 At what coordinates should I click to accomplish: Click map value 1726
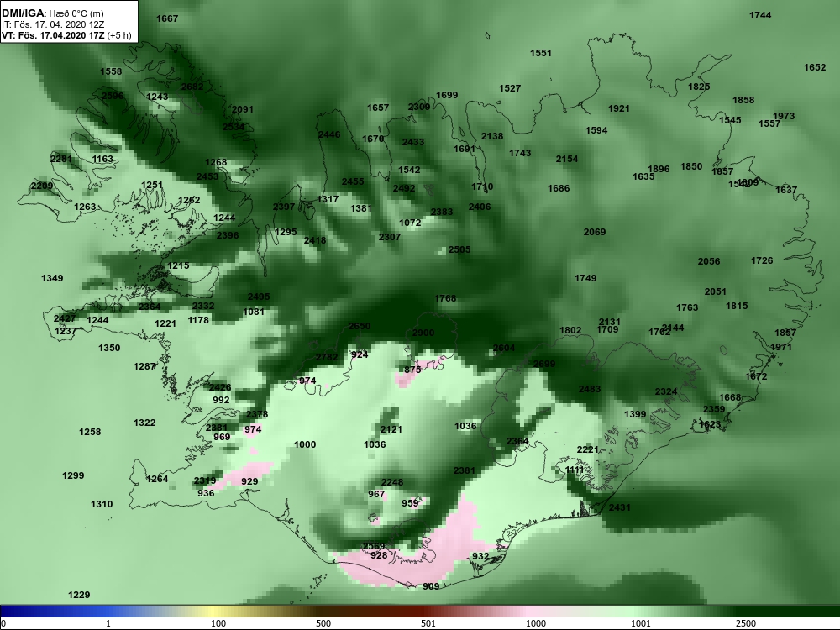pos(762,260)
